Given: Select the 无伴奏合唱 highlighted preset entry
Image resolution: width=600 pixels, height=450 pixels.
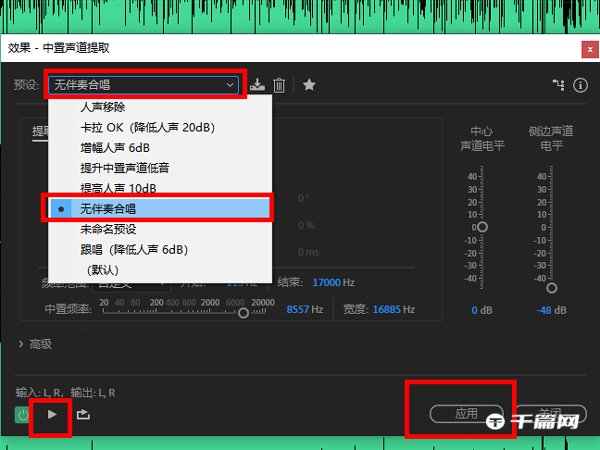Looking at the screenshot, I should 160,209.
